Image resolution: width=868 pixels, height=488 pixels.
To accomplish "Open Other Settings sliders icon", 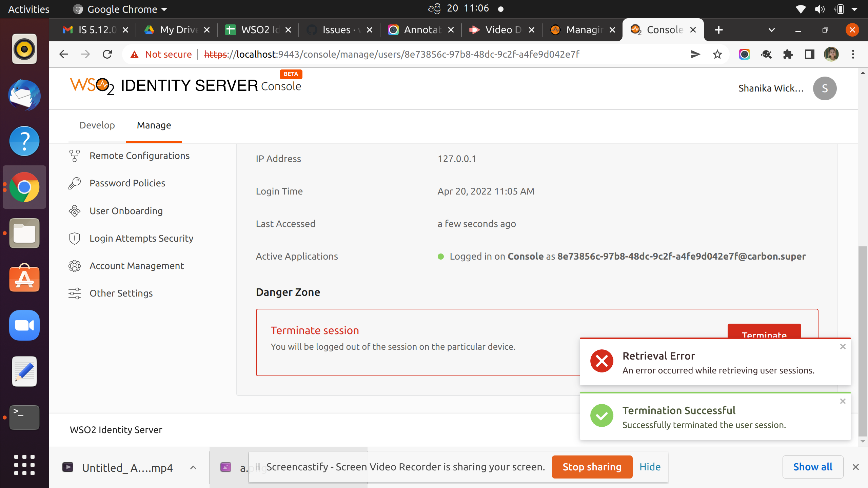I will coord(74,293).
